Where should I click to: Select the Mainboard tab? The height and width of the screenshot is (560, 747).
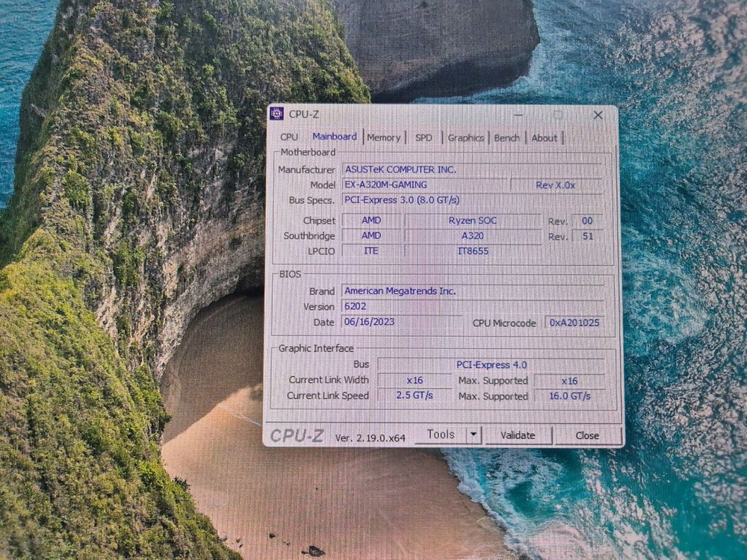(x=335, y=137)
